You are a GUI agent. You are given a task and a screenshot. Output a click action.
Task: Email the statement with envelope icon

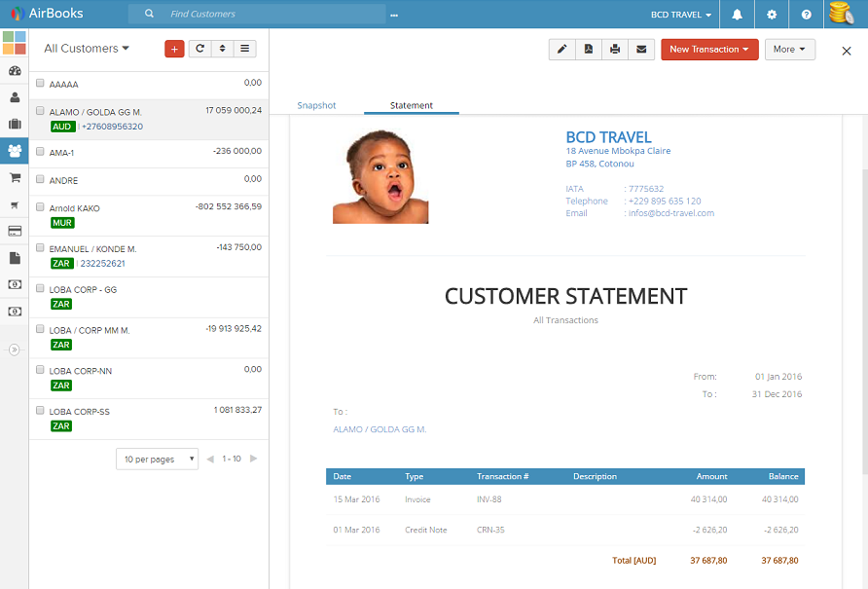pos(641,50)
